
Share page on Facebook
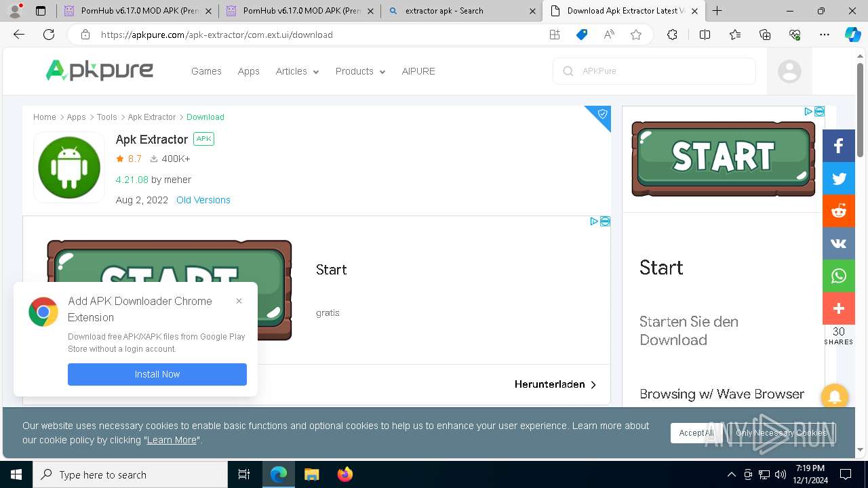pyautogui.click(x=839, y=146)
